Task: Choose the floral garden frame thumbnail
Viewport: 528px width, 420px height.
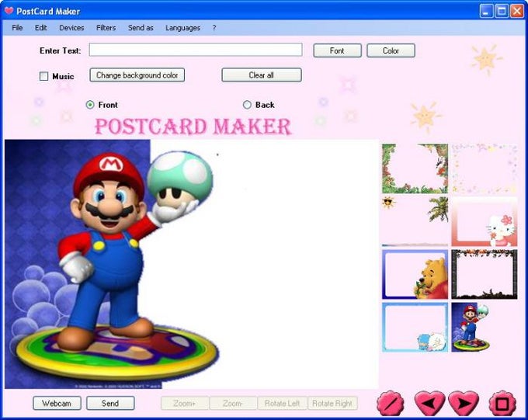Action: coord(415,168)
